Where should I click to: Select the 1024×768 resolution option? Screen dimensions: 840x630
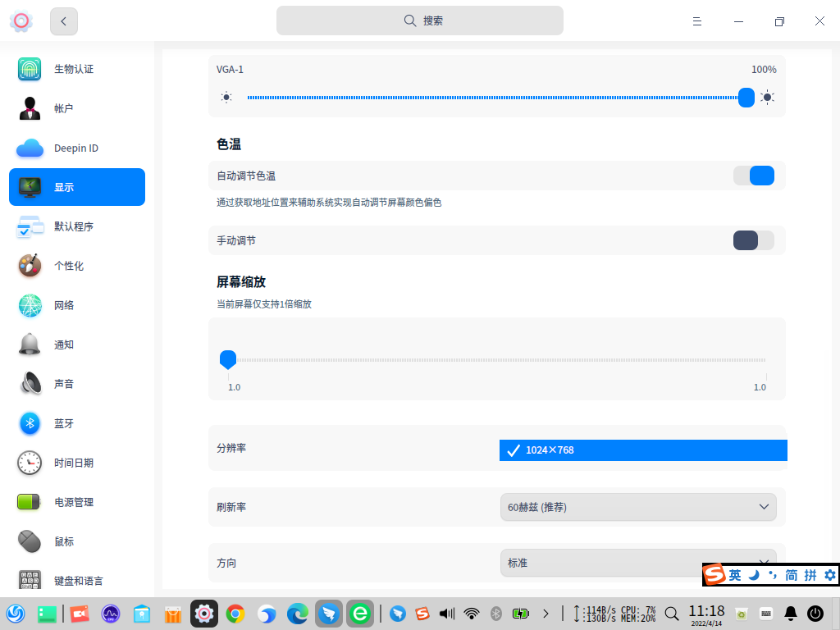coord(643,450)
